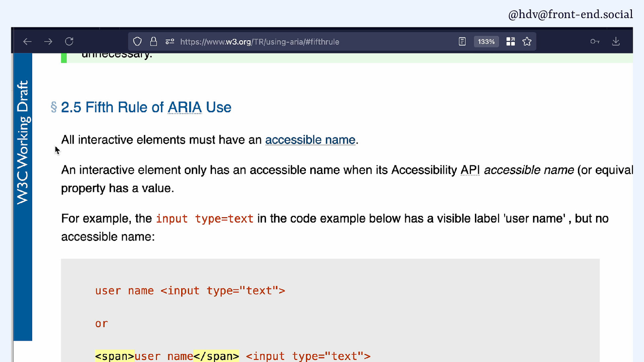Click the 'W3C Working Draft' side banner
The image size is (644, 362).
pyautogui.click(x=23, y=142)
